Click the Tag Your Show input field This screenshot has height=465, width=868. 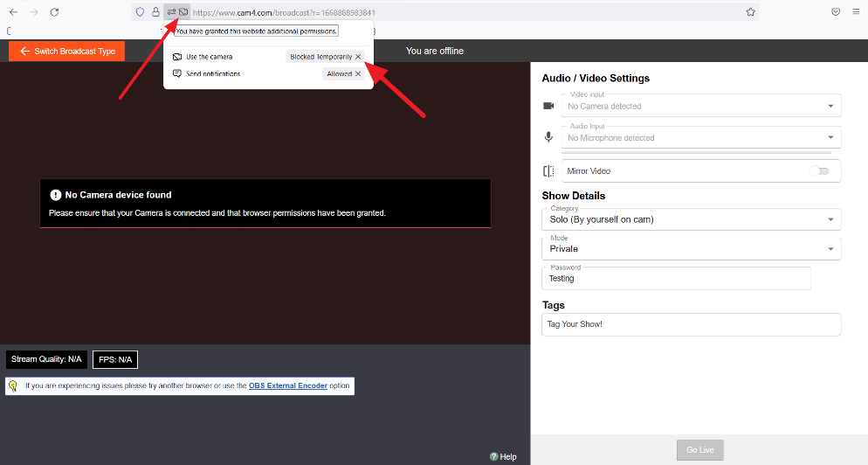(x=691, y=324)
